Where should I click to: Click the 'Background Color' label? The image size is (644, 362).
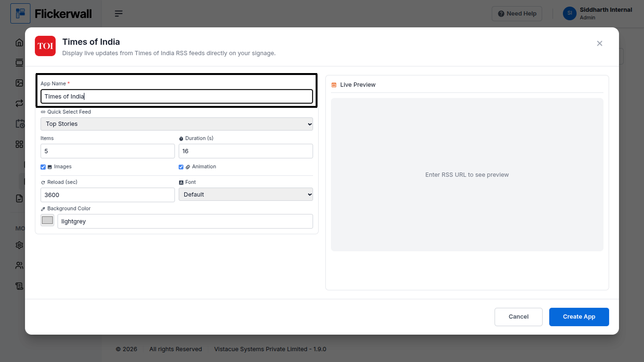pyautogui.click(x=69, y=208)
